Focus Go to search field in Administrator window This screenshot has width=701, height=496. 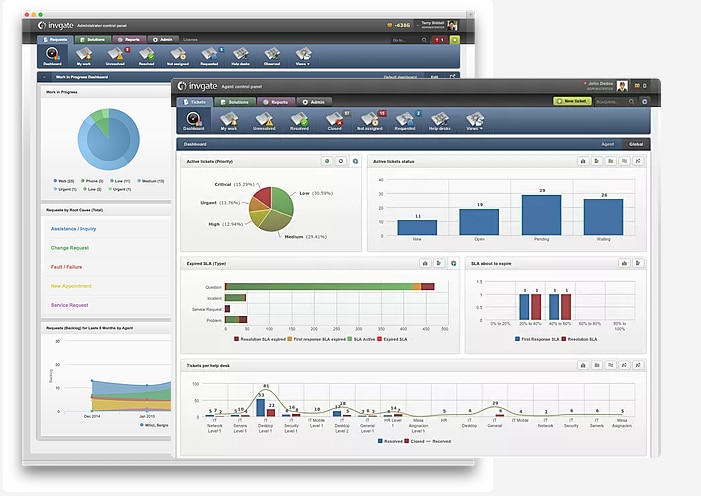409,40
